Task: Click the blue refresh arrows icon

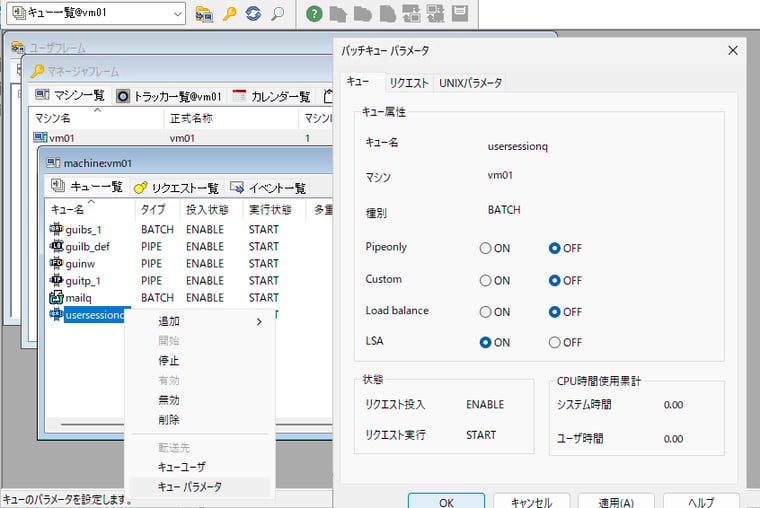Action: (x=253, y=14)
